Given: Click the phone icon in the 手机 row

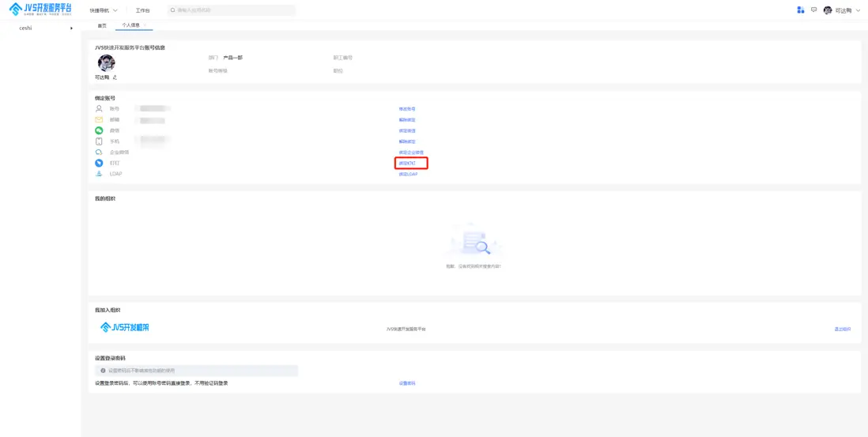Looking at the screenshot, I should [x=99, y=141].
